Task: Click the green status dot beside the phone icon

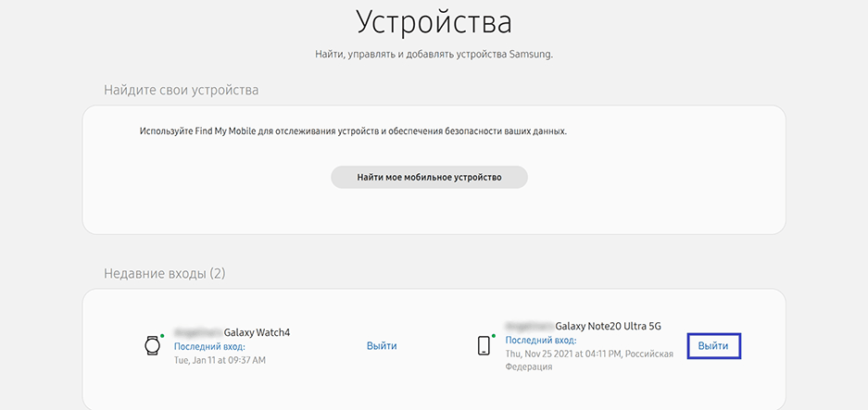Action: click(x=493, y=335)
